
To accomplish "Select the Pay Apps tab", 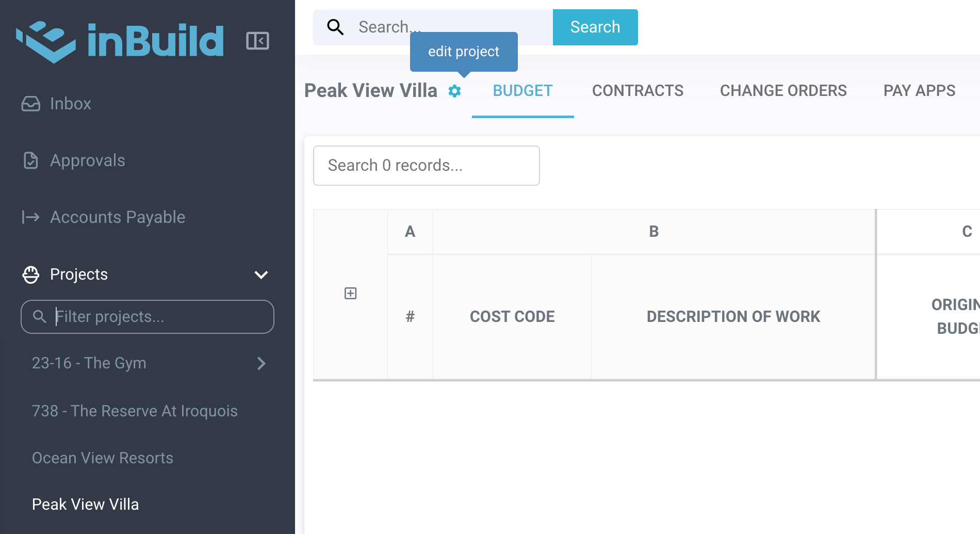I will coord(919,91).
